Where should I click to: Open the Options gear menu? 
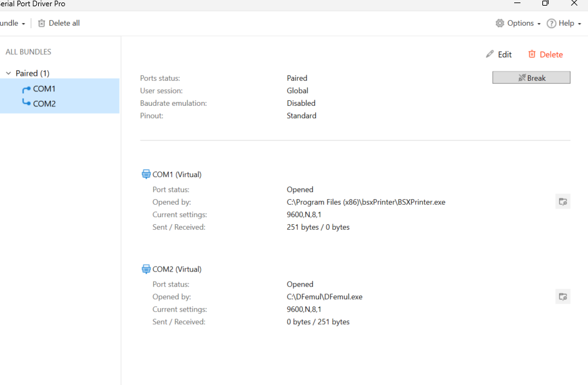pyautogui.click(x=518, y=23)
